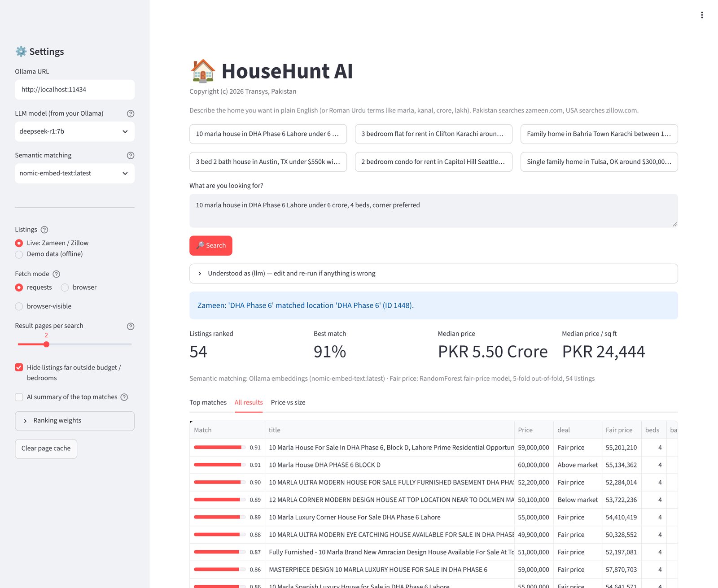The width and height of the screenshot is (718, 588).
Task: Show help for Result pages per search
Action: (131, 326)
